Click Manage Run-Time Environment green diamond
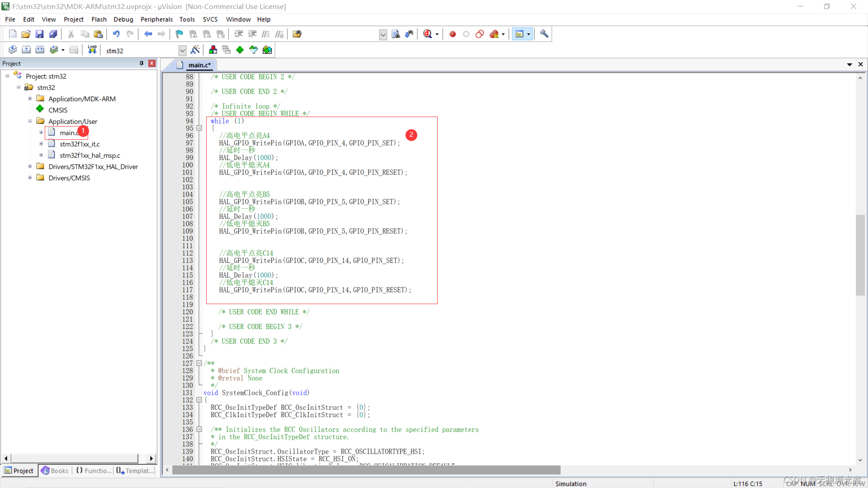868x488 pixels. pos(240,50)
